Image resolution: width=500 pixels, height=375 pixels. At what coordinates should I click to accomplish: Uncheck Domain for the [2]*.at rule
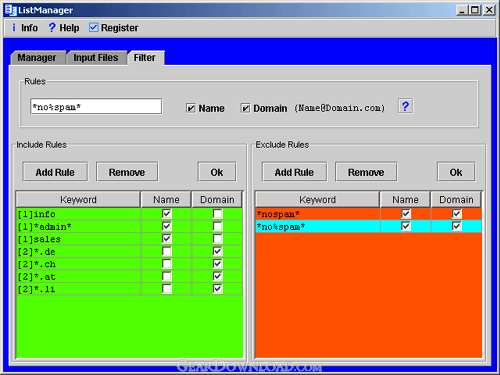pyautogui.click(x=217, y=276)
